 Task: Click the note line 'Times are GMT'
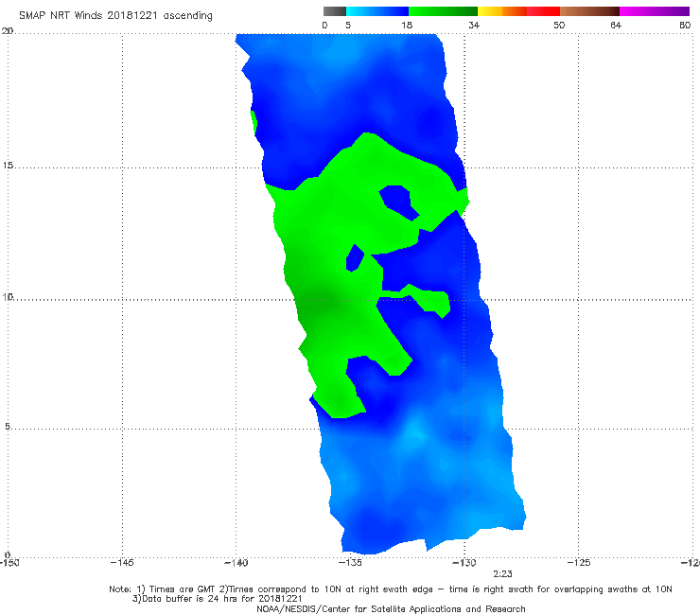click(x=181, y=589)
